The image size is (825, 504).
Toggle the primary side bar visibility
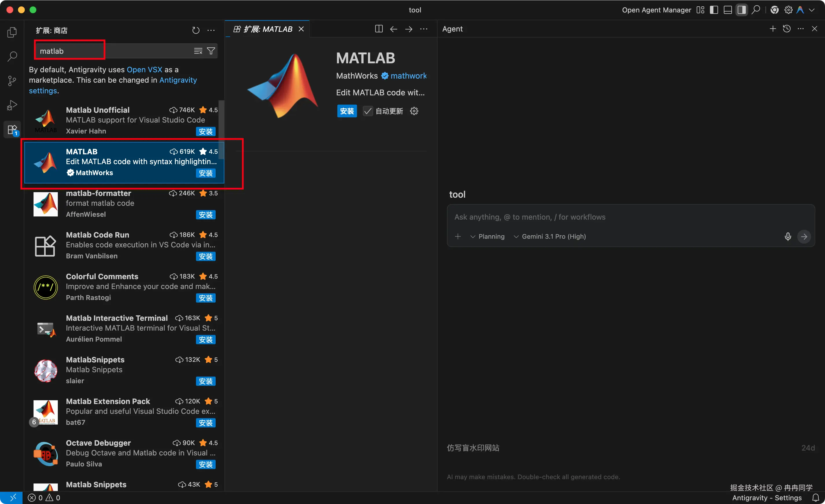point(714,10)
